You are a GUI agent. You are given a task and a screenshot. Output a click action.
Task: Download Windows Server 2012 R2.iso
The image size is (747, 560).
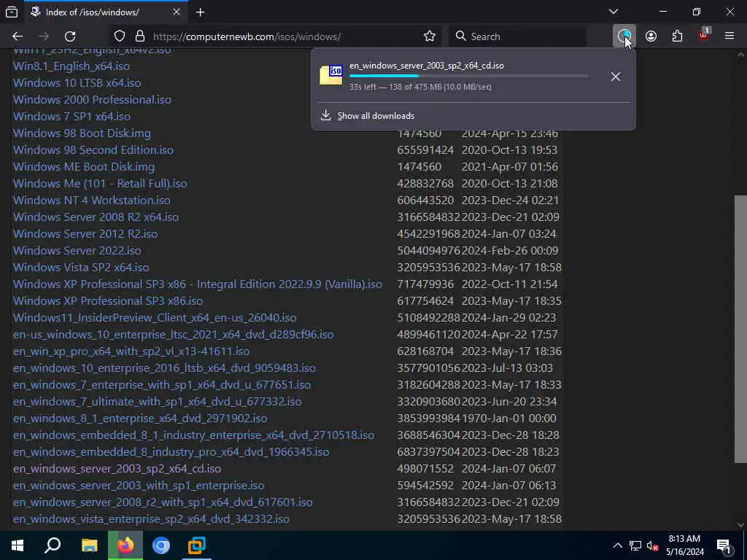[85, 234]
